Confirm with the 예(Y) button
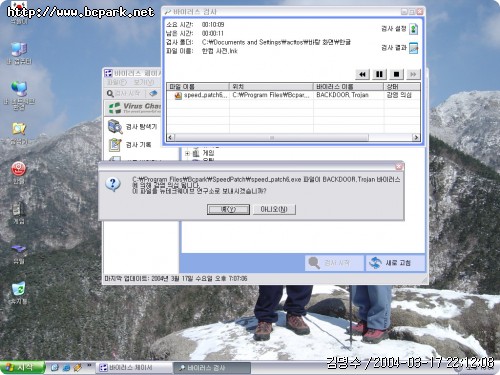The image size is (500, 375). click(228, 209)
